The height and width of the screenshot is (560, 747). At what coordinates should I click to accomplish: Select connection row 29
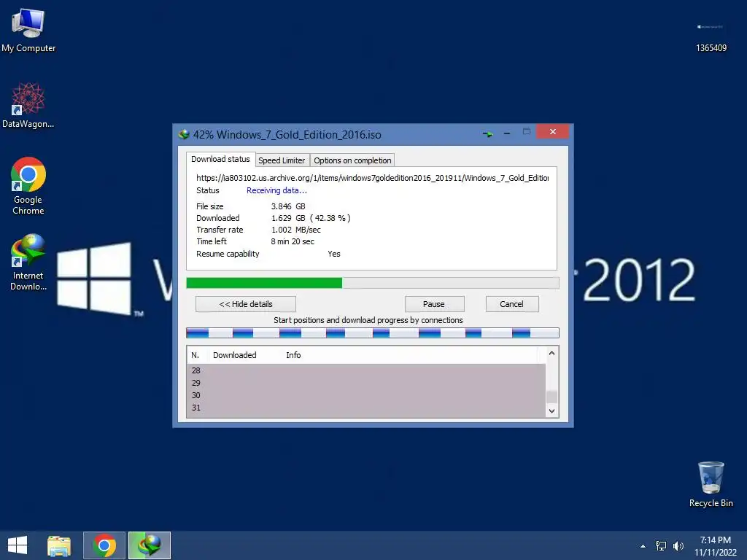366,383
